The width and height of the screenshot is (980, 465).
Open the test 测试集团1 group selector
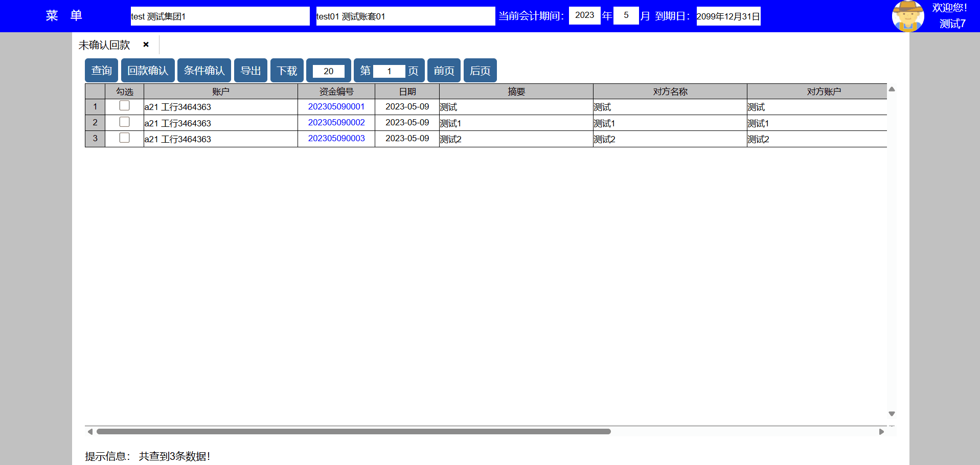coord(220,16)
